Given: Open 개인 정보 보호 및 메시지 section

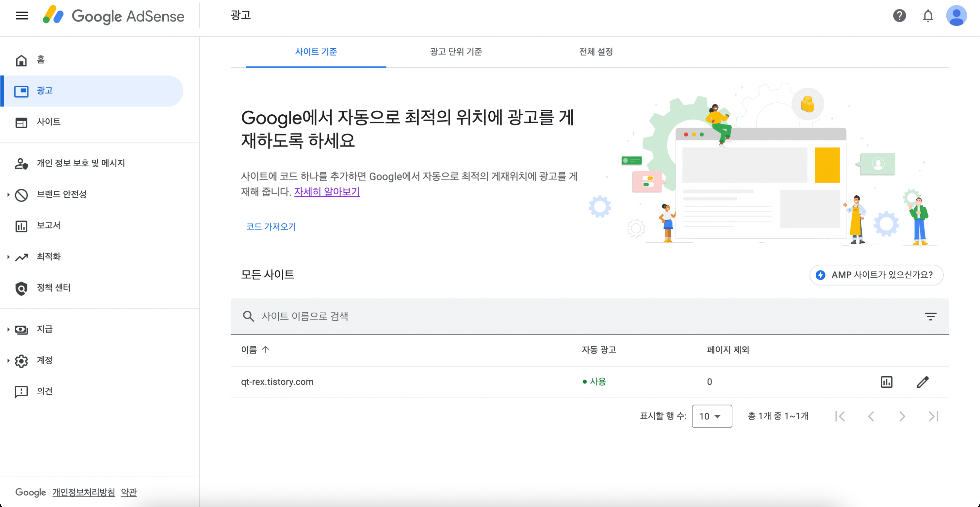Looking at the screenshot, I should click(81, 163).
